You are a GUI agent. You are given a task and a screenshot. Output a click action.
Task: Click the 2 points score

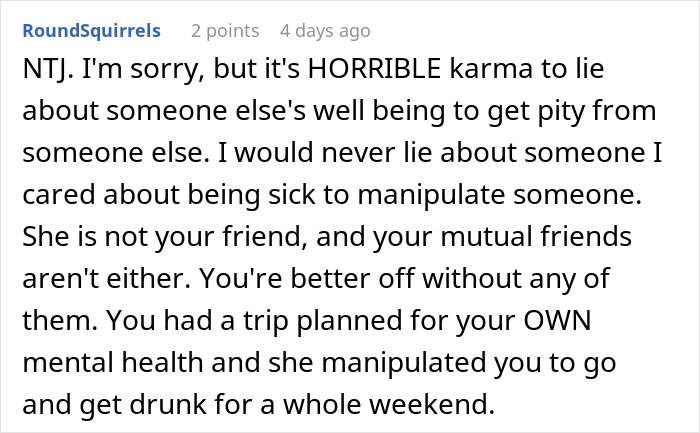pos(225,31)
